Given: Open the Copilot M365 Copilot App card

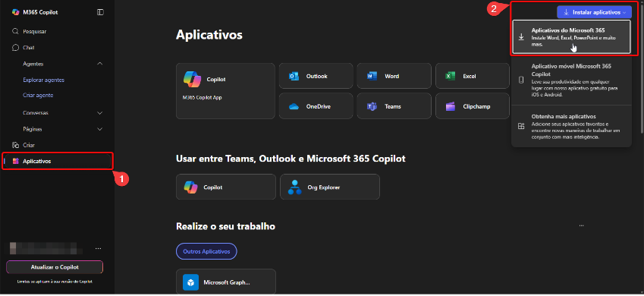Looking at the screenshot, I should (x=225, y=91).
